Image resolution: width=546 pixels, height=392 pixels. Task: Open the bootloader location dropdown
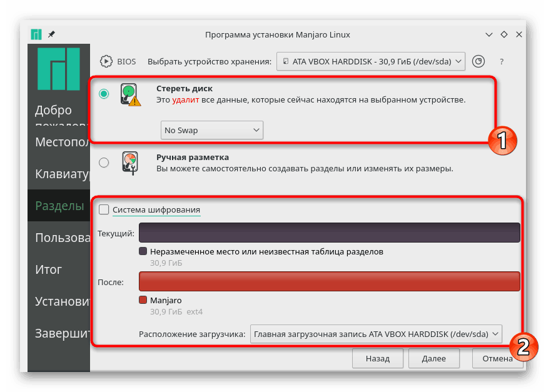tap(376, 334)
